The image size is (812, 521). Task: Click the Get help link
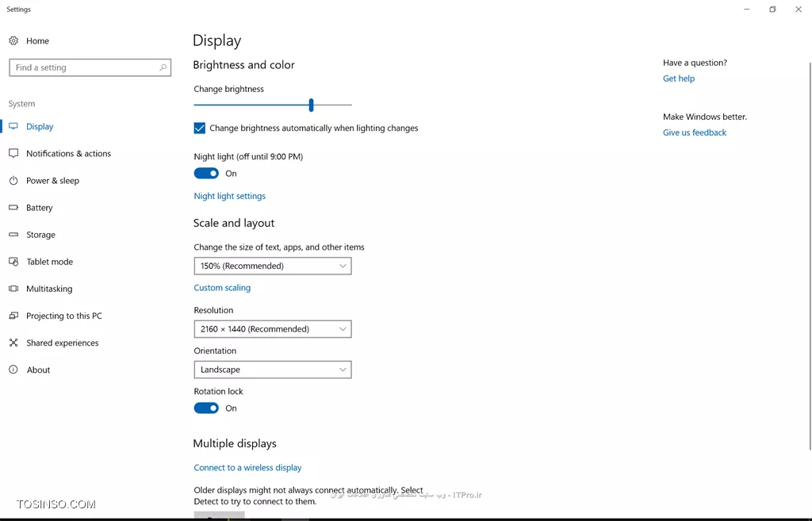pyautogui.click(x=679, y=79)
